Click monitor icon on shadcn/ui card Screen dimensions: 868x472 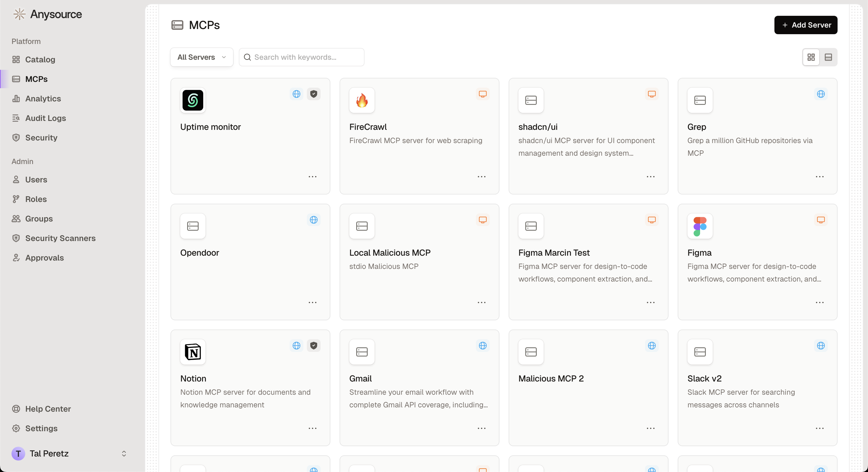click(652, 94)
